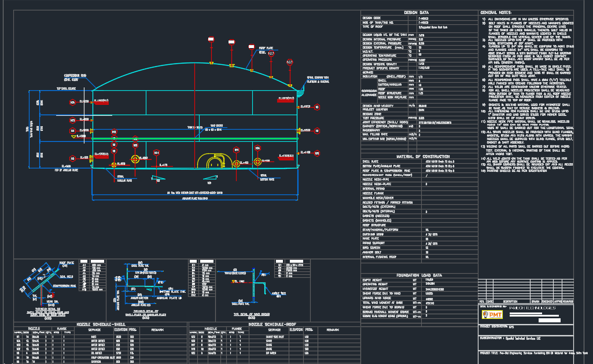This screenshot has height=364, width=593.
Task: Select the SEAL WELD label in roof detail
Action: click(67, 277)
